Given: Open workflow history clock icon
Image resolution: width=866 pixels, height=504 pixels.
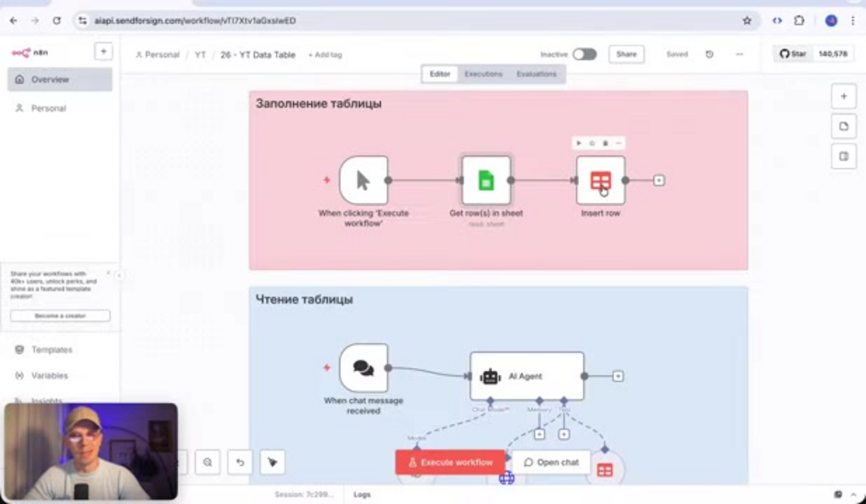Looking at the screenshot, I should (x=710, y=54).
